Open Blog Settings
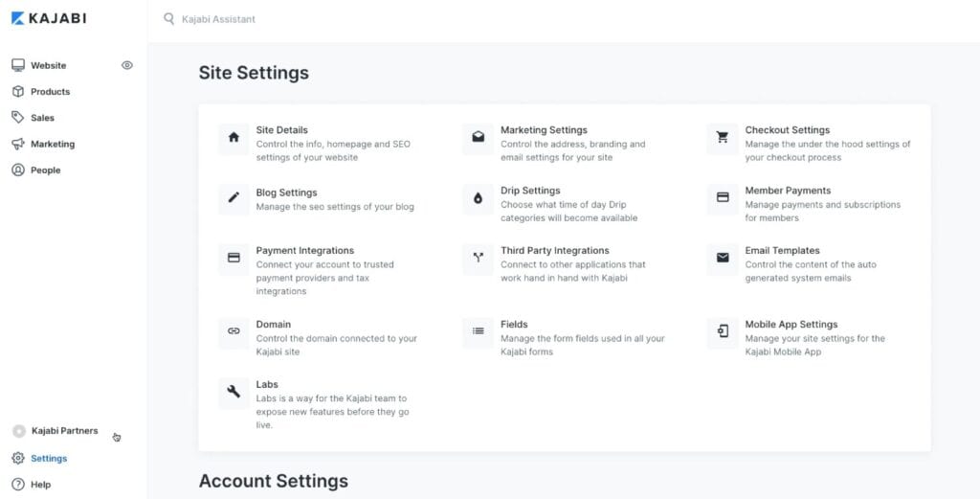980x499 pixels. (x=286, y=193)
